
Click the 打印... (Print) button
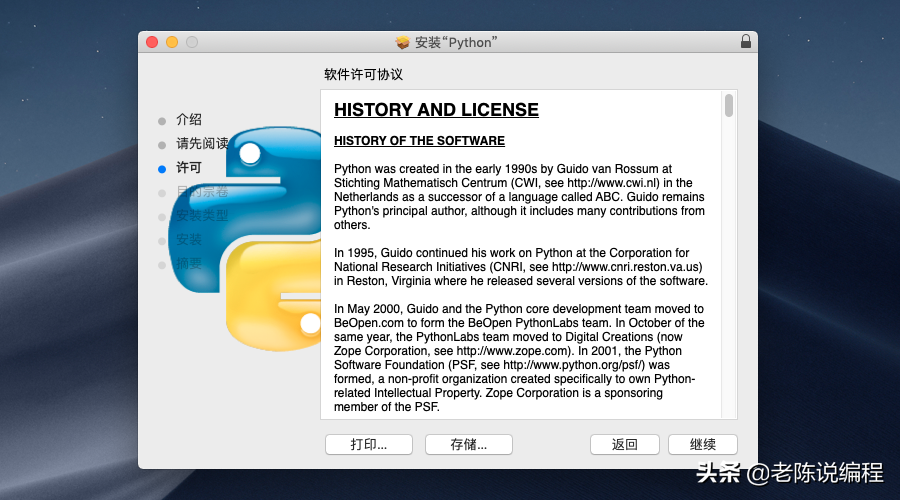click(x=368, y=444)
